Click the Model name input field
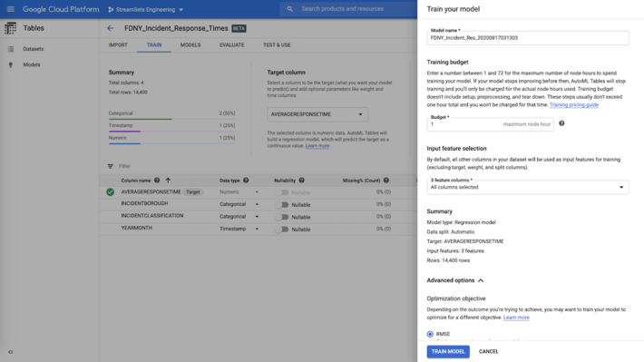This screenshot has width=644, height=362. (528, 38)
